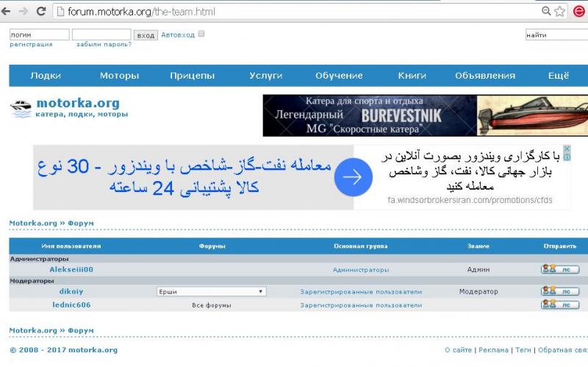Go to the Объявления section
This screenshot has height=367, width=588.
point(484,76)
